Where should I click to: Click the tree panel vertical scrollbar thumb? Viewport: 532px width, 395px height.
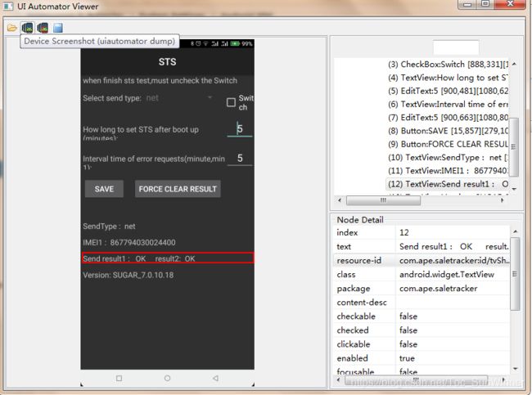514,147
